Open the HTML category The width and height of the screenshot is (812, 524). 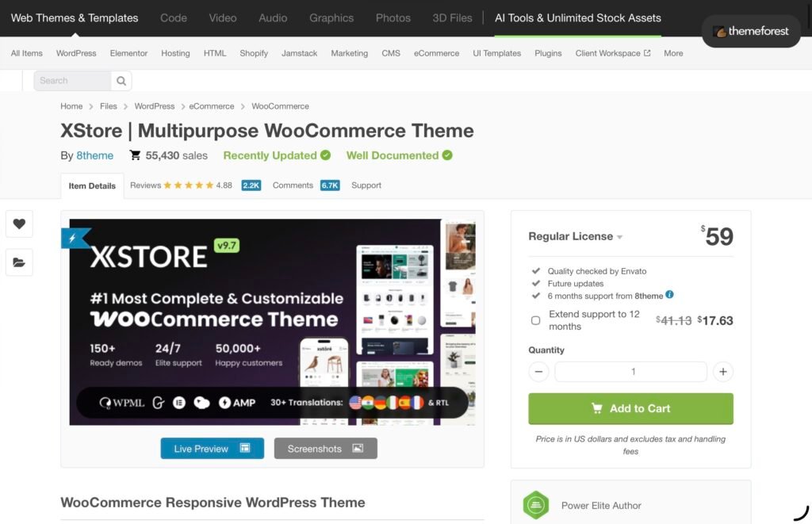tap(215, 53)
